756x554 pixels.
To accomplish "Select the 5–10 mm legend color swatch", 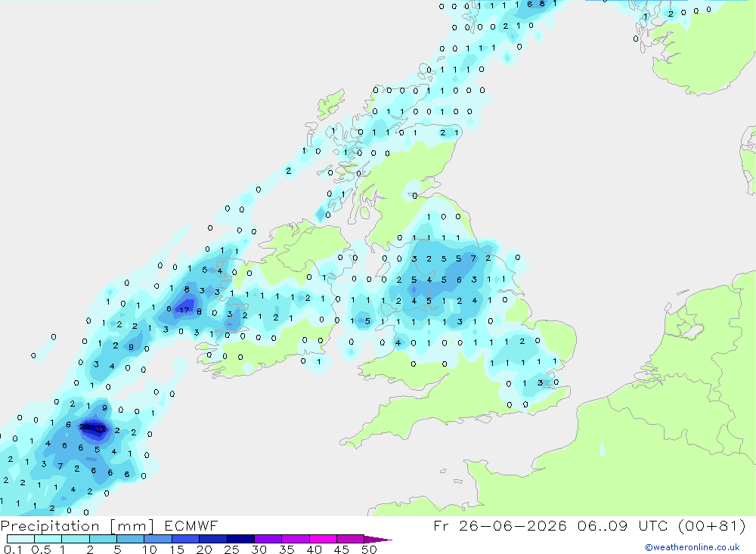I will pos(131,539).
